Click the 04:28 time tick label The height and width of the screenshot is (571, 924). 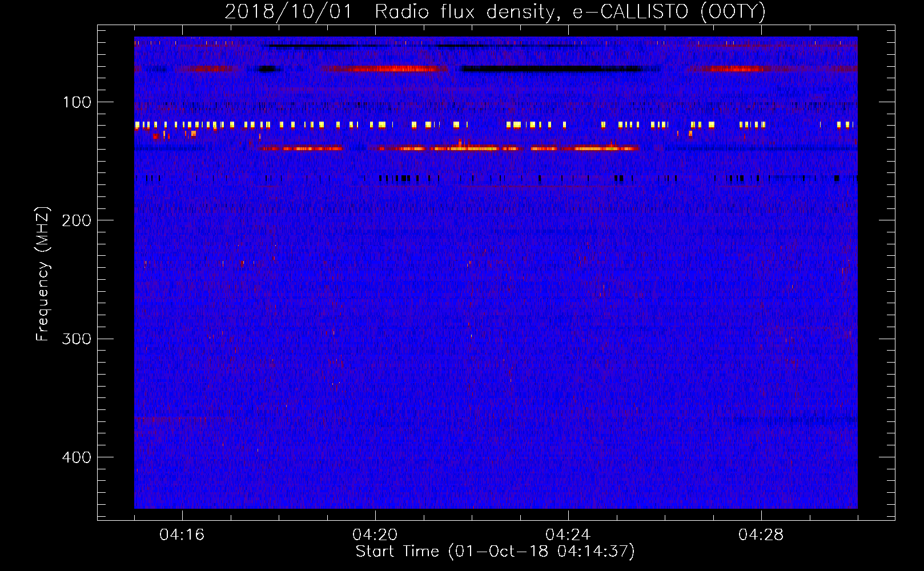coord(761,535)
